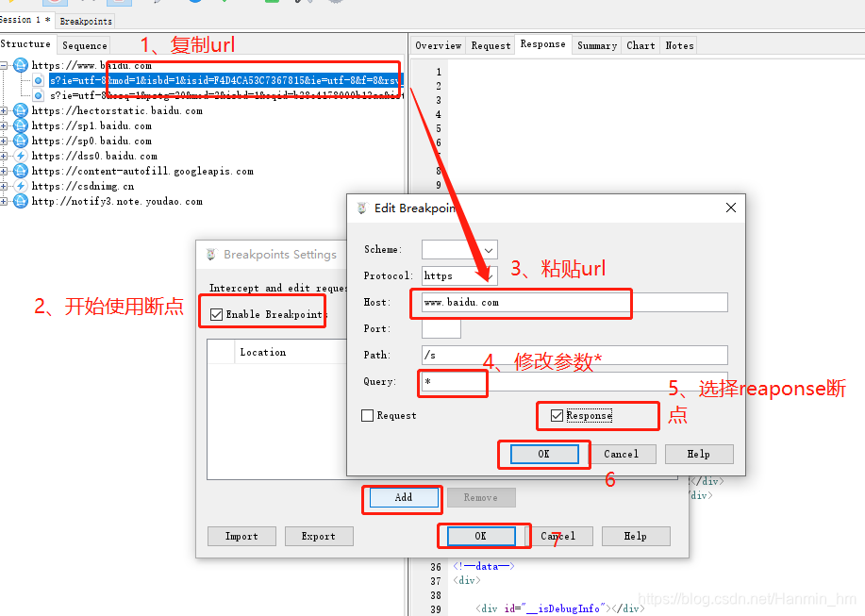This screenshot has width=865, height=616.
Task: Click OK in Edit Breakpoint dialog
Action: point(544,454)
